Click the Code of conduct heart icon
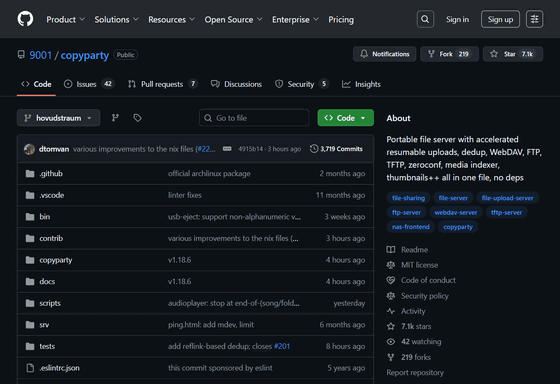 (x=391, y=280)
